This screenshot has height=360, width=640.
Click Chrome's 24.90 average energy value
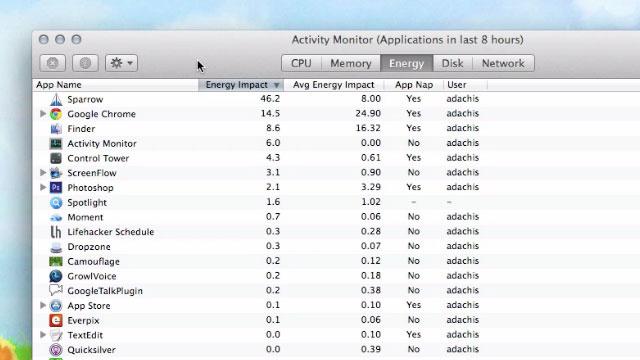pos(368,113)
